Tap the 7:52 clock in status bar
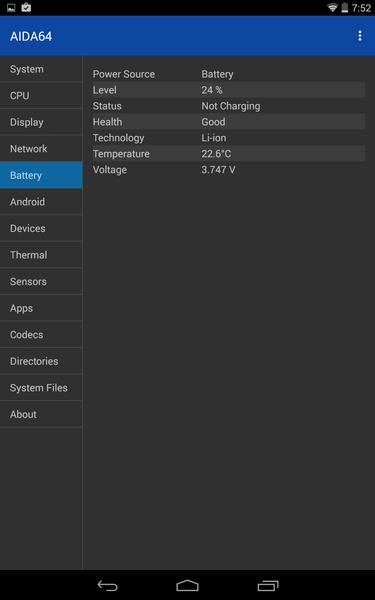 [x=361, y=8]
